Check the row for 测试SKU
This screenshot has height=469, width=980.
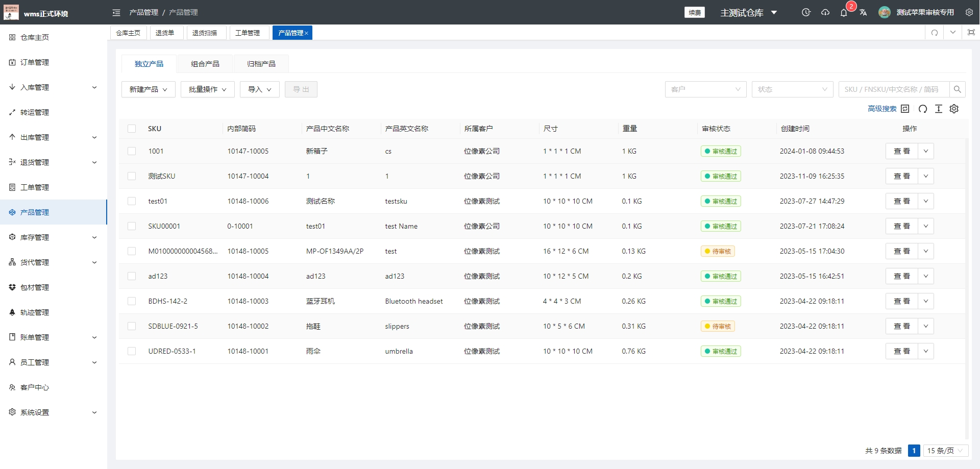tap(132, 176)
